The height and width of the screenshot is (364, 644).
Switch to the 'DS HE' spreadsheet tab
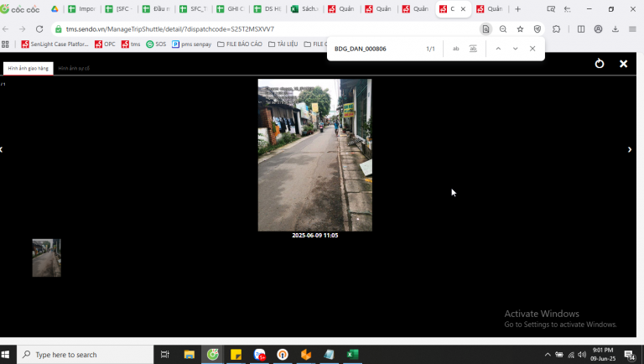coord(267,9)
